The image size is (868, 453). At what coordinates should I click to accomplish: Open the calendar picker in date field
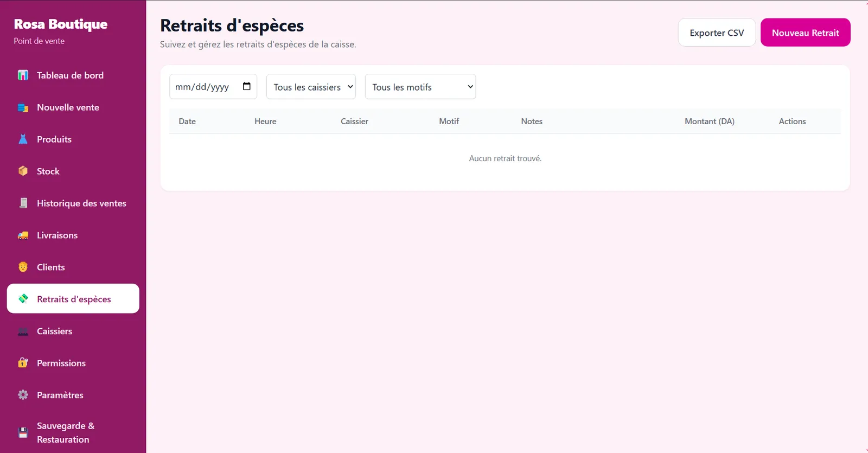point(247,86)
